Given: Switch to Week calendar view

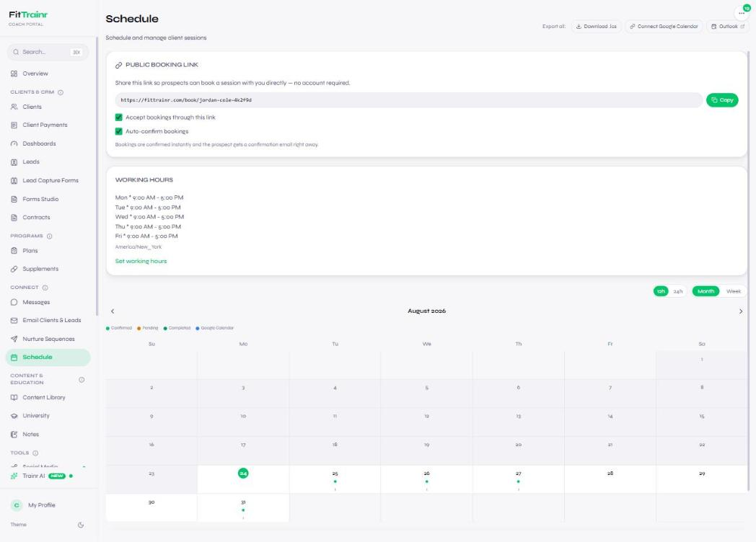Looking at the screenshot, I should click(x=734, y=291).
